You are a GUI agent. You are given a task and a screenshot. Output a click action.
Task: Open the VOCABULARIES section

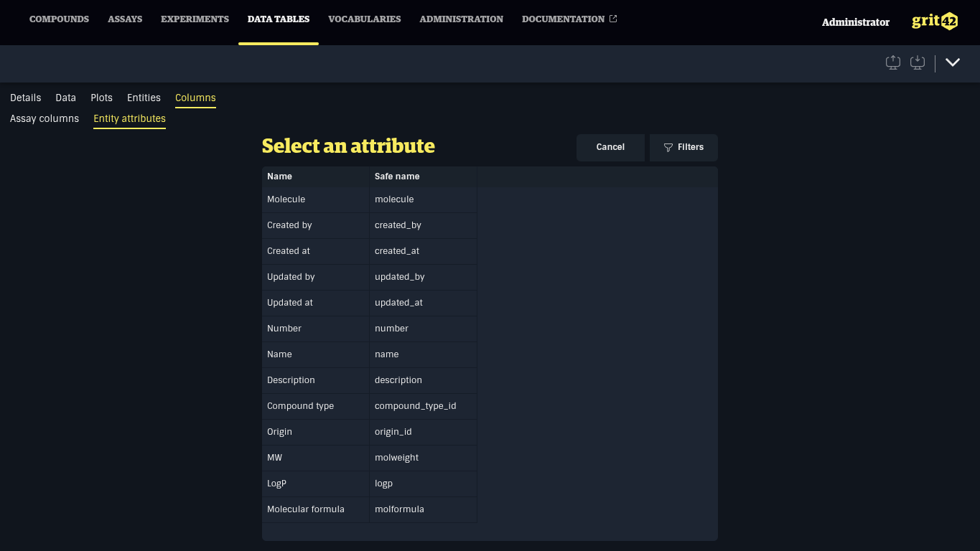[x=364, y=19]
